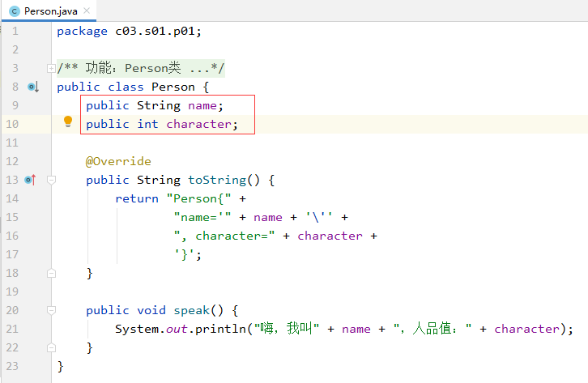Image resolution: width=588 pixels, height=383 pixels.
Task: Click the method name 'speak'
Action: coord(191,310)
